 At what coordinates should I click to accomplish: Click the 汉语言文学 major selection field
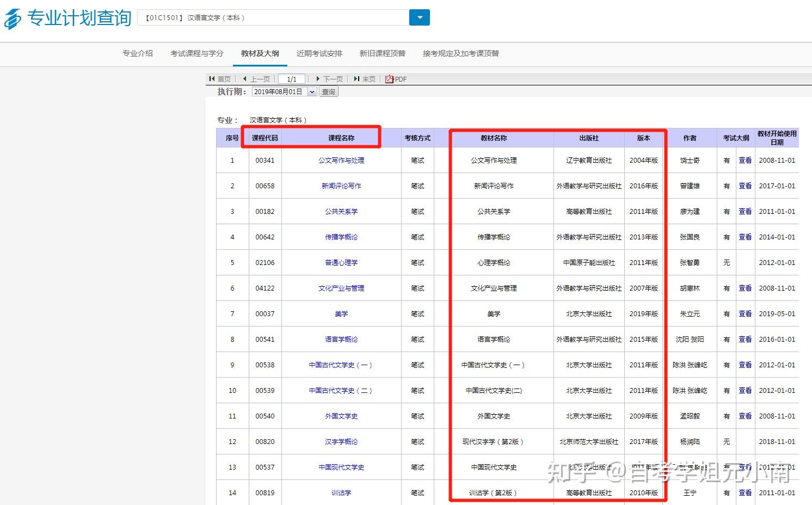273,17
